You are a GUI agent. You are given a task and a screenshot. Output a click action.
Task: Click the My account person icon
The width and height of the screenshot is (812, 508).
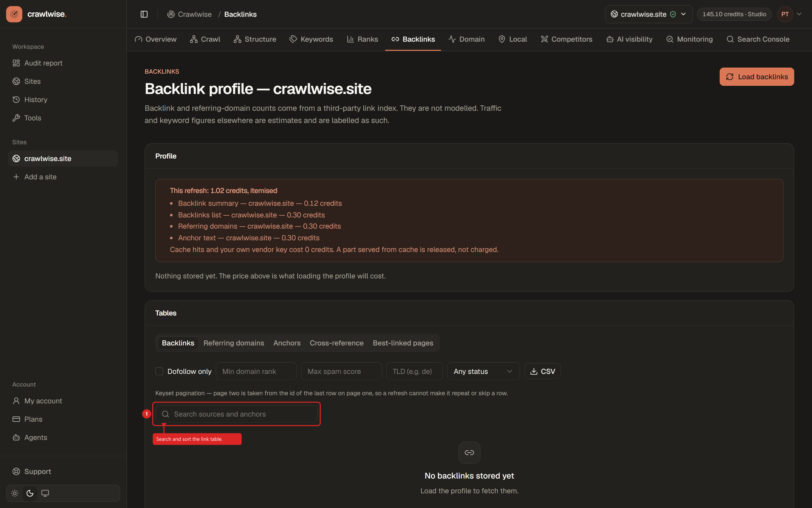click(16, 401)
